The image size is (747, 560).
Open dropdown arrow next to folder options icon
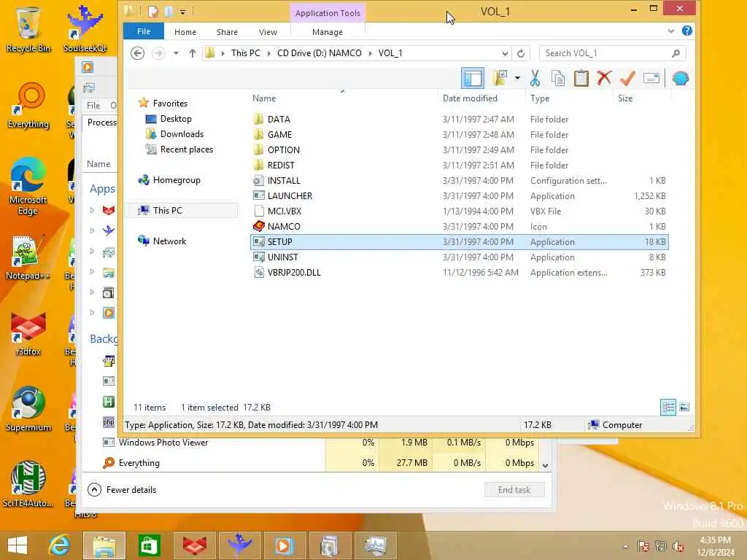[x=517, y=78]
